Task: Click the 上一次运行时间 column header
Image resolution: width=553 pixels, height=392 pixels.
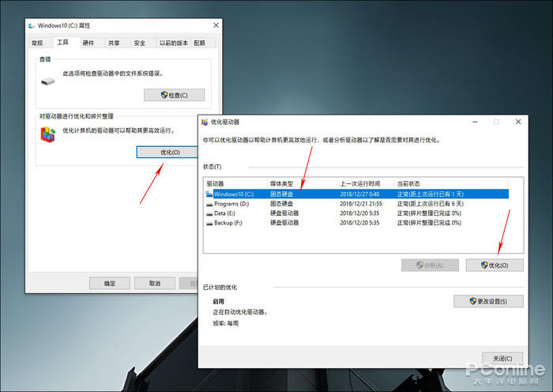Action: [x=366, y=183]
